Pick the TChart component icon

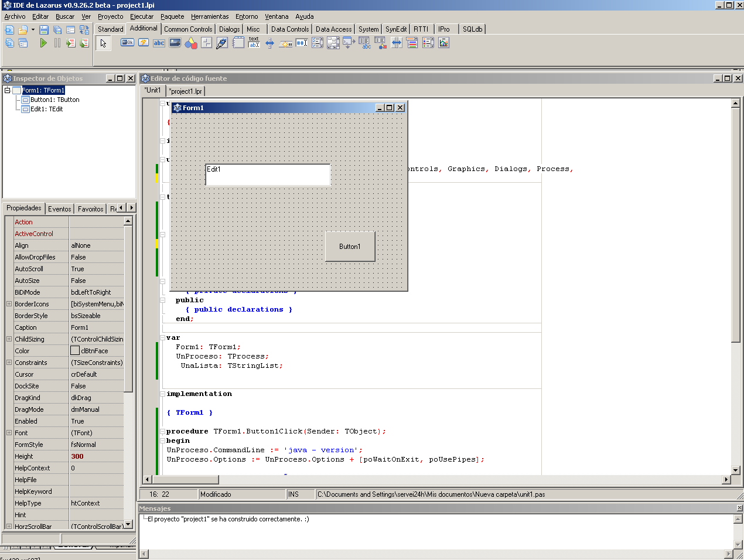[x=443, y=42]
